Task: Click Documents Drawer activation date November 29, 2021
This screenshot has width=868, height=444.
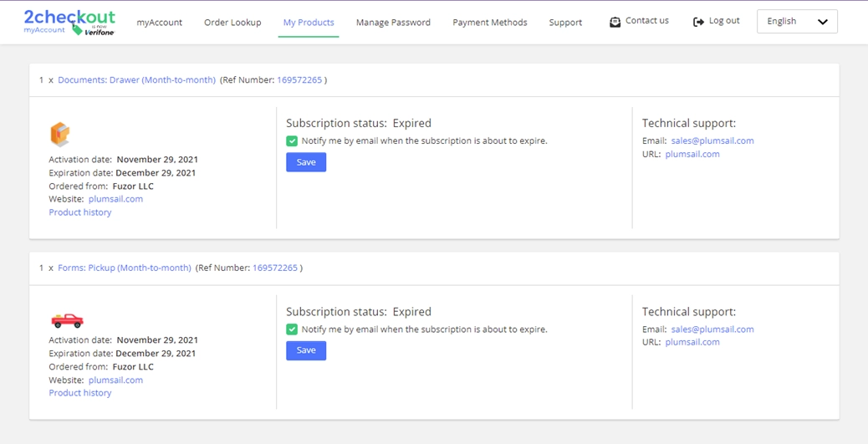Action: (x=157, y=160)
